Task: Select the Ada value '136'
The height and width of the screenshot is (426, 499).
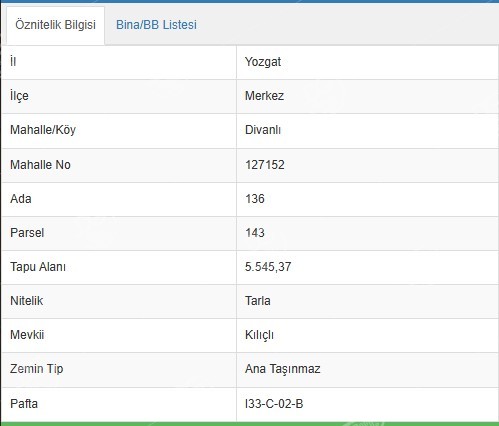Action: pos(255,199)
